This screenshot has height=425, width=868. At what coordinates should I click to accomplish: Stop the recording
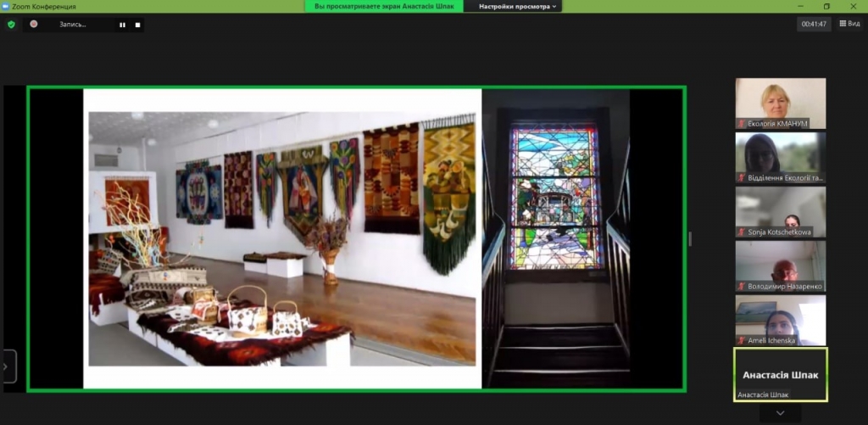coord(138,25)
